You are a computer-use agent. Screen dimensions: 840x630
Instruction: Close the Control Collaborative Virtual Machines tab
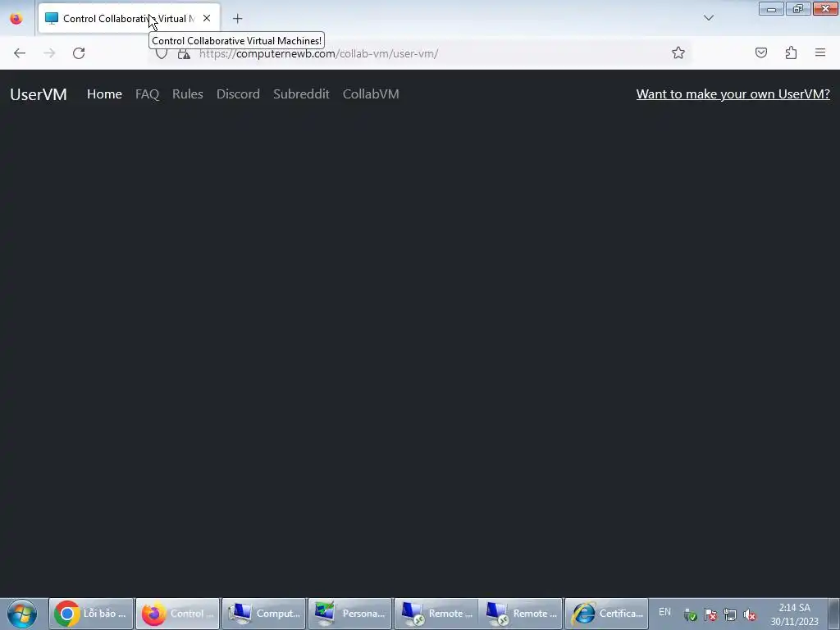click(x=207, y=18)
